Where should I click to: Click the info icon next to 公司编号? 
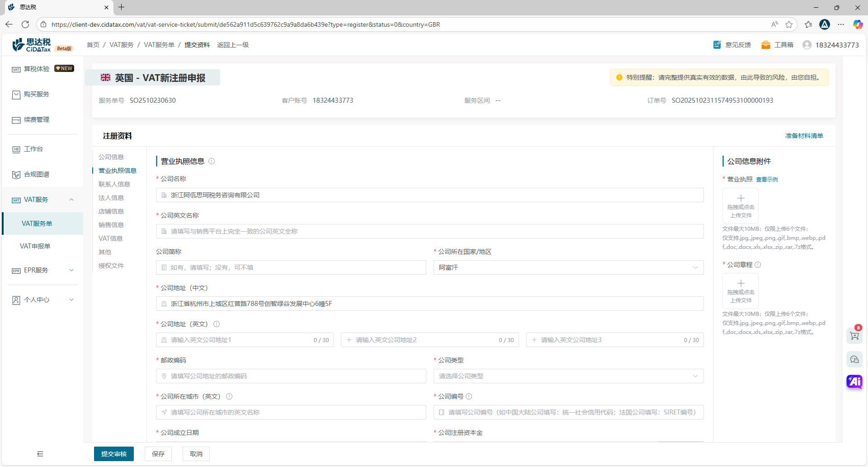pyautogui.click(x=469, y=396)
